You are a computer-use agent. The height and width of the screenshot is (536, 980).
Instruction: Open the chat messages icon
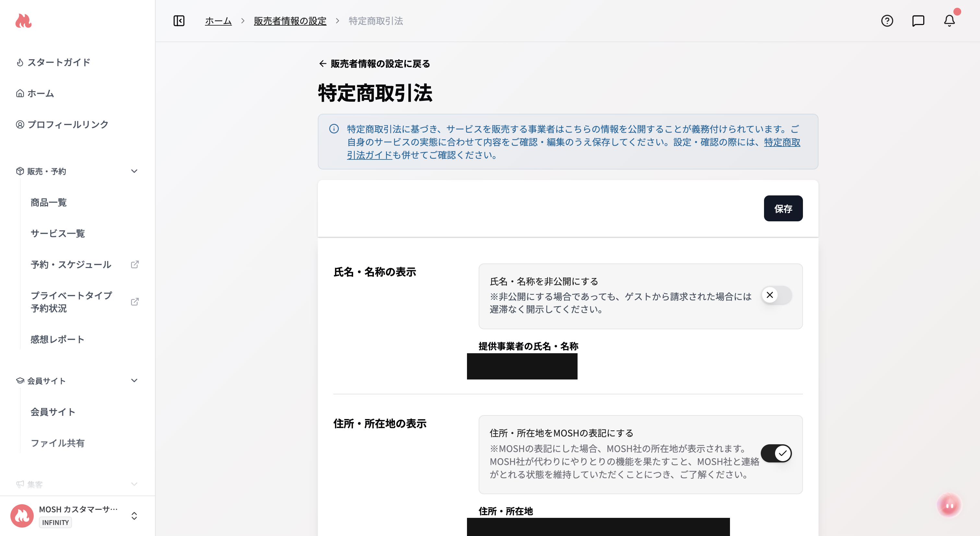click(918, 20)
